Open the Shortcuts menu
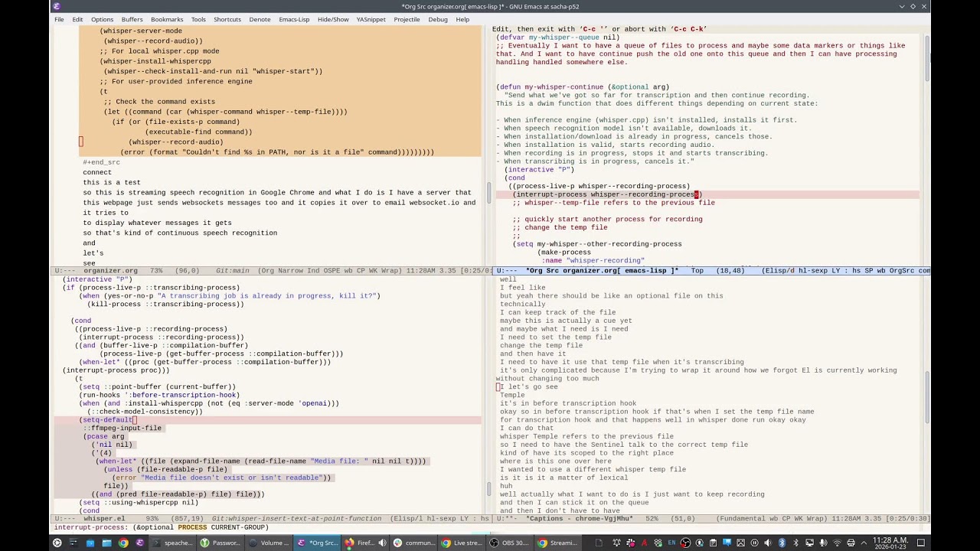This screenshot has height=551, width=980. [227, 19]
